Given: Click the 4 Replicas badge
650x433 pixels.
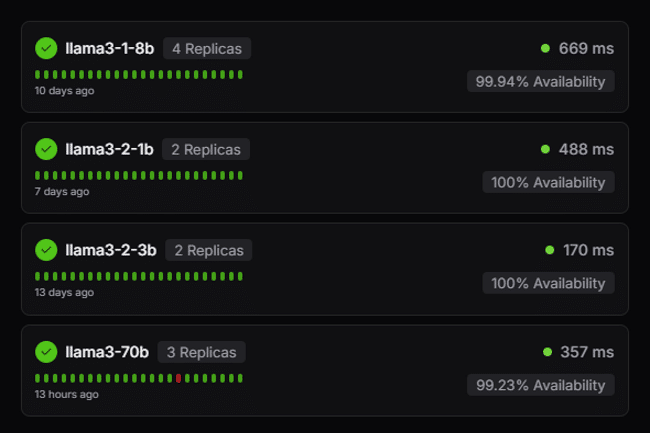Looking at the screenshot, I should coord(207,48).
